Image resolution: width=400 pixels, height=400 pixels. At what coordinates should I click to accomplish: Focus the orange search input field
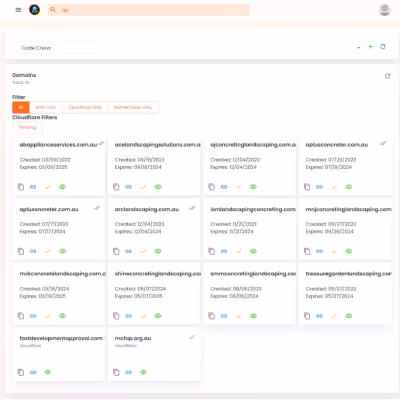tap(149, 10)
